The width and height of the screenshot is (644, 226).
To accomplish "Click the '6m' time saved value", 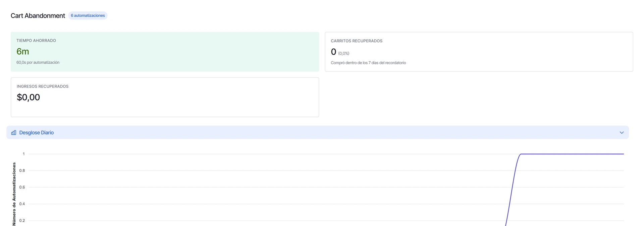I will coord(23,51).
